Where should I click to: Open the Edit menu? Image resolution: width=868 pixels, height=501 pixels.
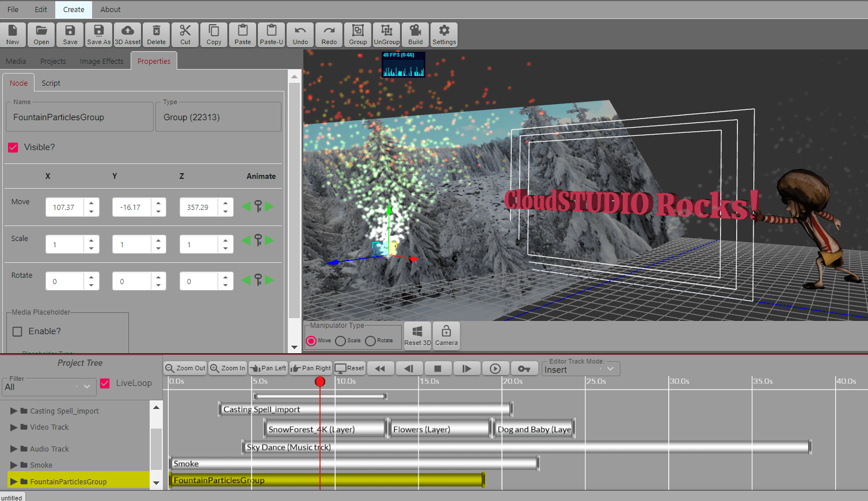click(x=41, y=9)
